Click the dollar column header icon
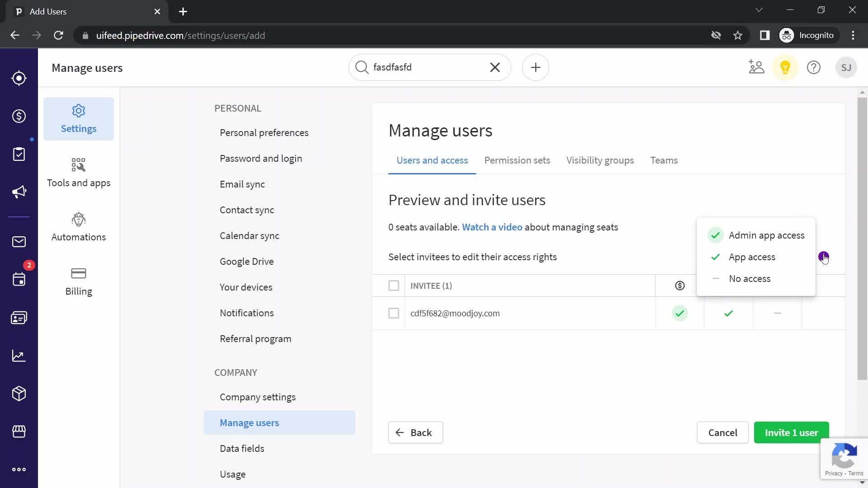 click(680, 286)
